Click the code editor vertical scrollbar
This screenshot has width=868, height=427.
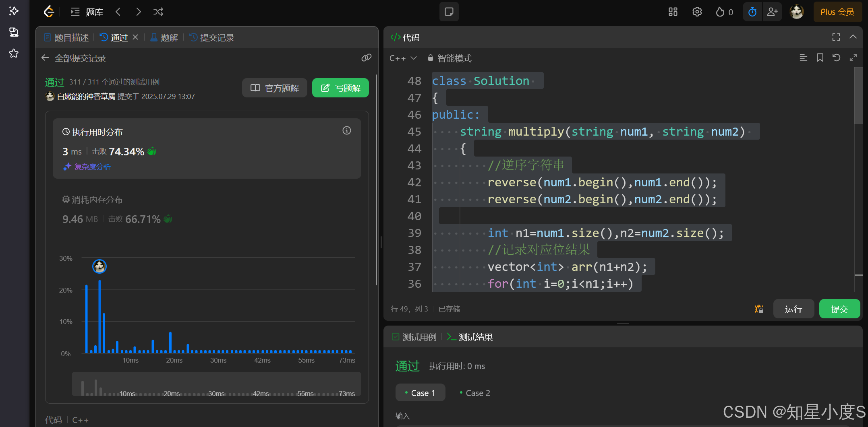click(x=858, y=97)
